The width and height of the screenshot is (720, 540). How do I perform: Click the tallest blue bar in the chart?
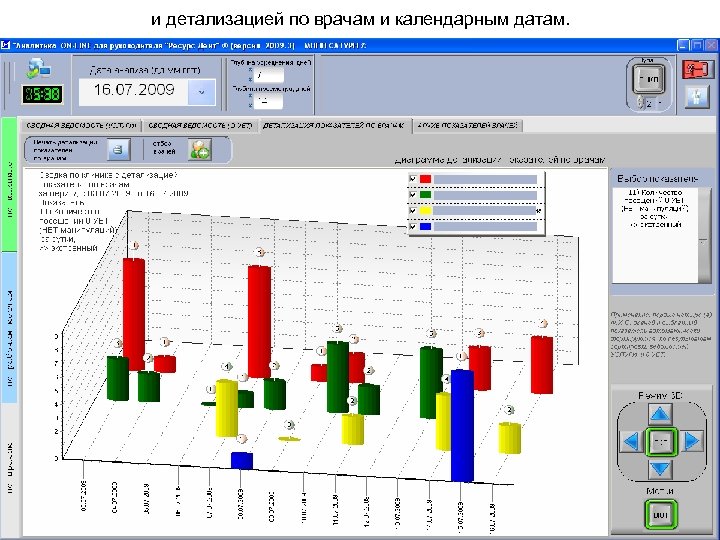[462, 426]
